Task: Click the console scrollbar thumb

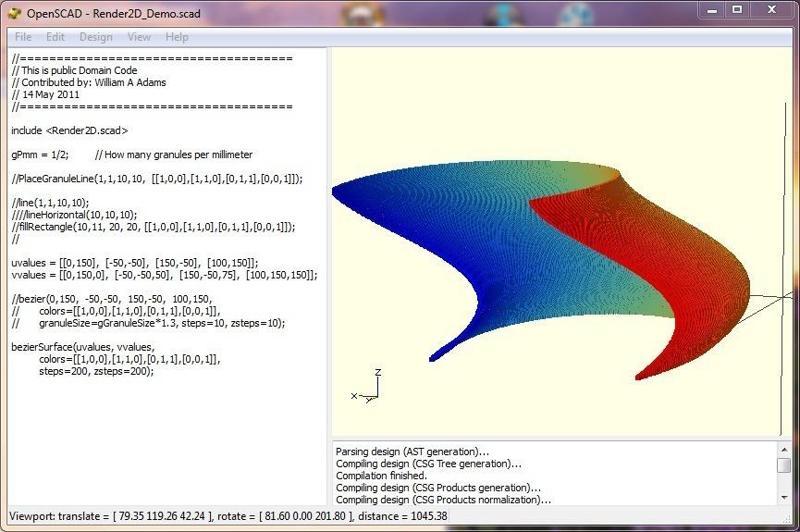Action: 784,465
